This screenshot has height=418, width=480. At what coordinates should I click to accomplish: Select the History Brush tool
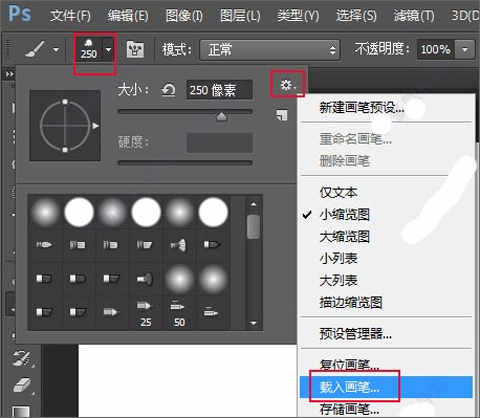click(x=23, y=358)
